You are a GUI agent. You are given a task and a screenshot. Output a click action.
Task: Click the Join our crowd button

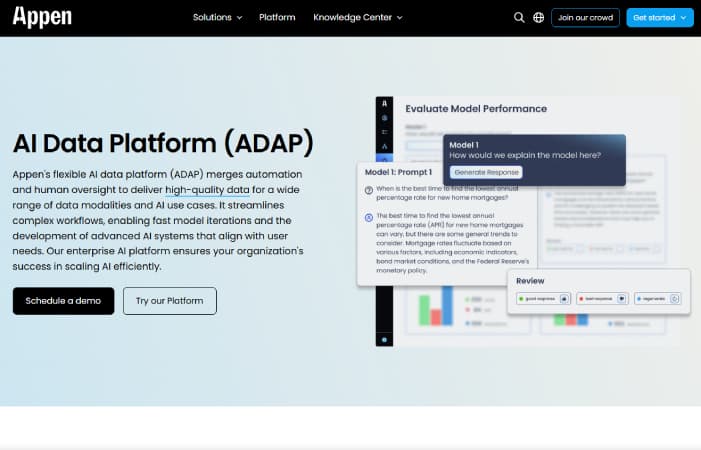(x=587, y=17)
